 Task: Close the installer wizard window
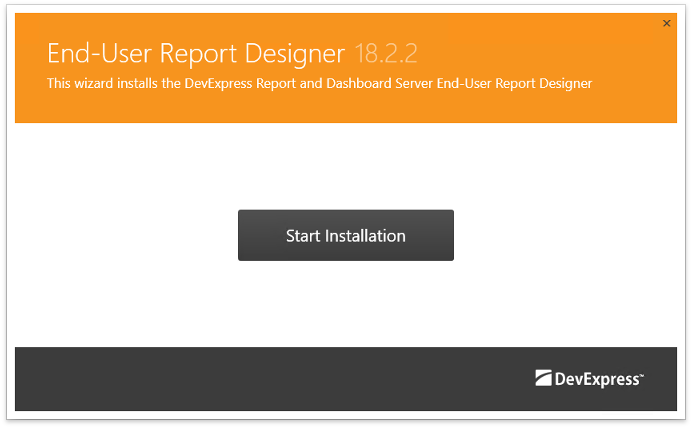(666, 23)
